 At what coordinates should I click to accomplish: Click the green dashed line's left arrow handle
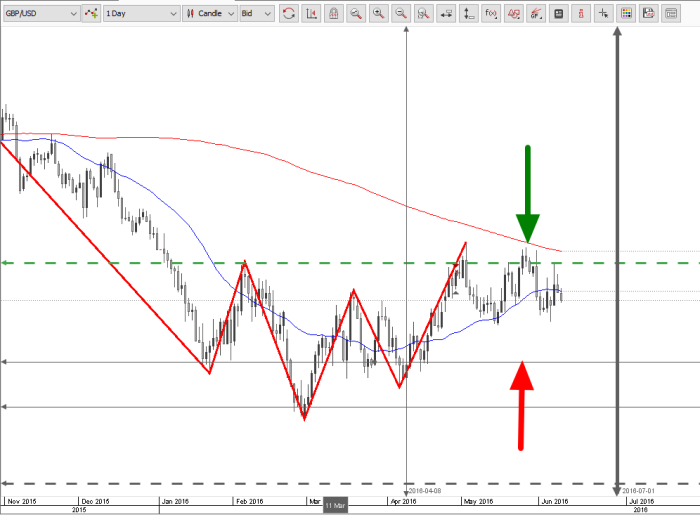coord(4,263)
